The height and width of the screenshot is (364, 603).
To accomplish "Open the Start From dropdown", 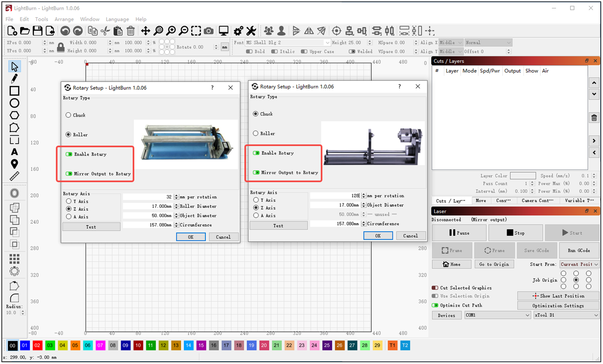I will coord(579,264).
